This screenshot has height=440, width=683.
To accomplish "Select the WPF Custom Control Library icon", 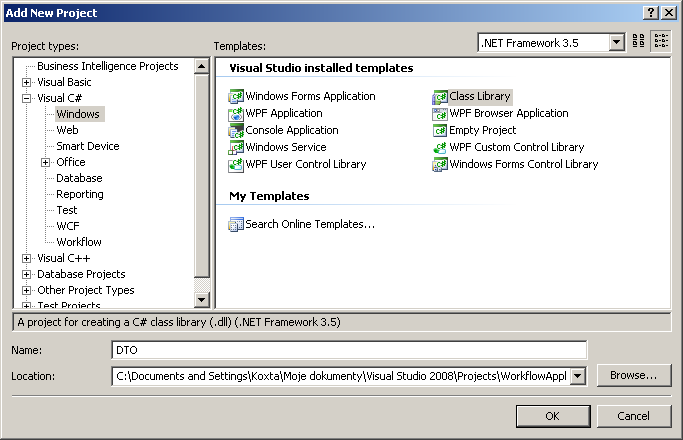I will [x=440, y=147].
